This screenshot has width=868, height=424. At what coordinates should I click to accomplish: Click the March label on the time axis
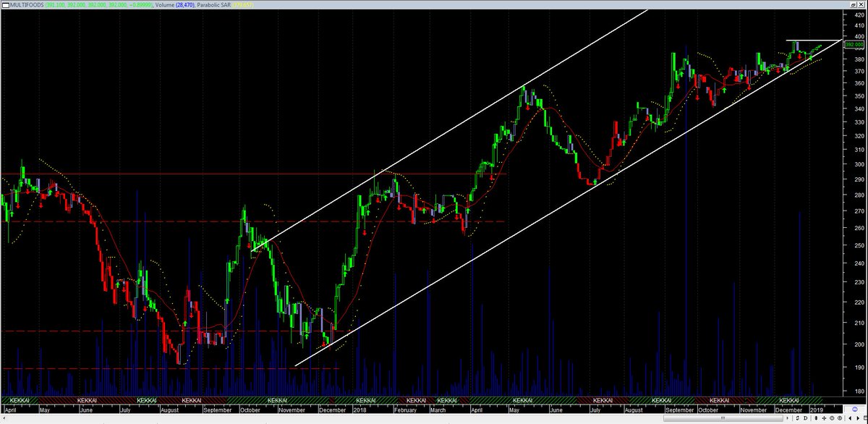pyautogui.click(x=438, y=410)
